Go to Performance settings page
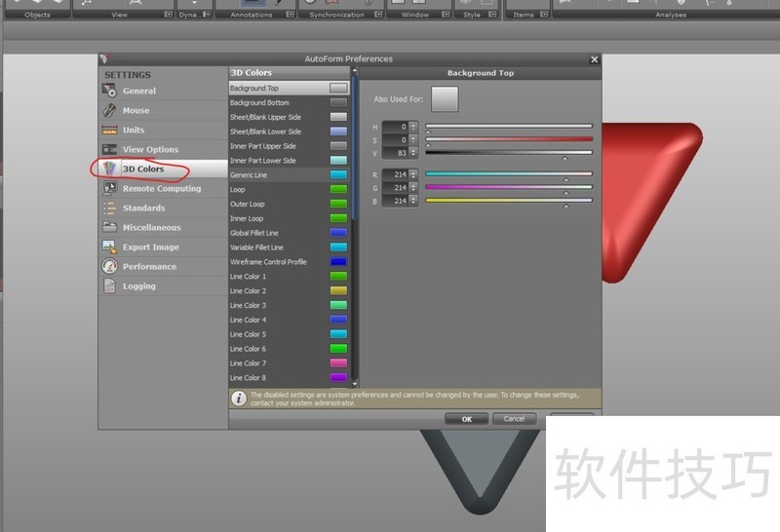 coord(163,267)
